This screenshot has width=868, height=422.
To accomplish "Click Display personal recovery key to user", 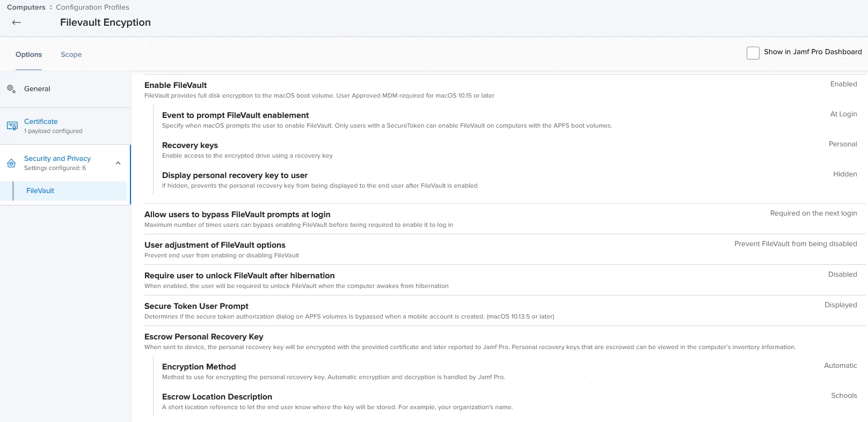I will click(x=235, y=175).
